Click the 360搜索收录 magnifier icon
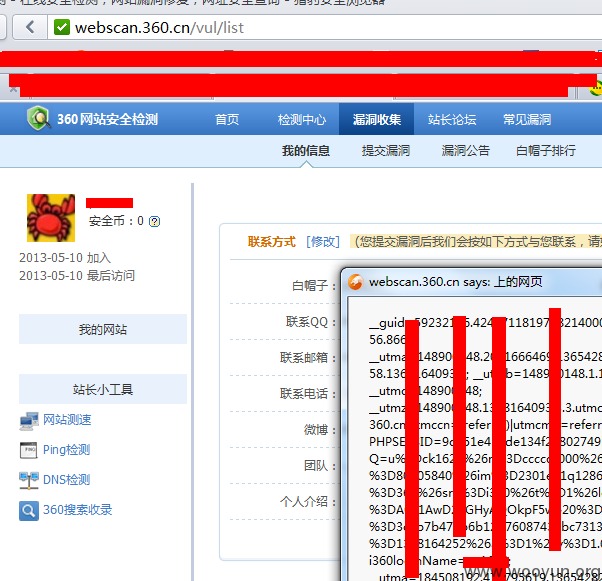This screenshot has height=581, width=602. [x=29, y=510]
